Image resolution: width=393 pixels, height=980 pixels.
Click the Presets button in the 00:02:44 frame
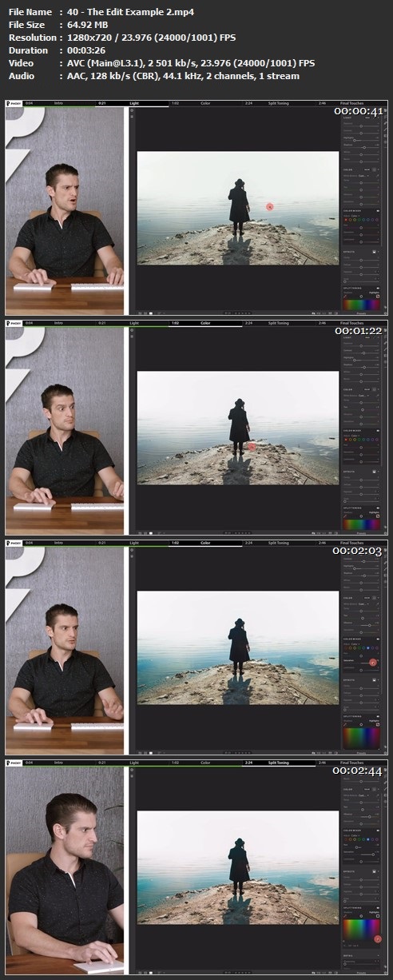click(361, 973)
